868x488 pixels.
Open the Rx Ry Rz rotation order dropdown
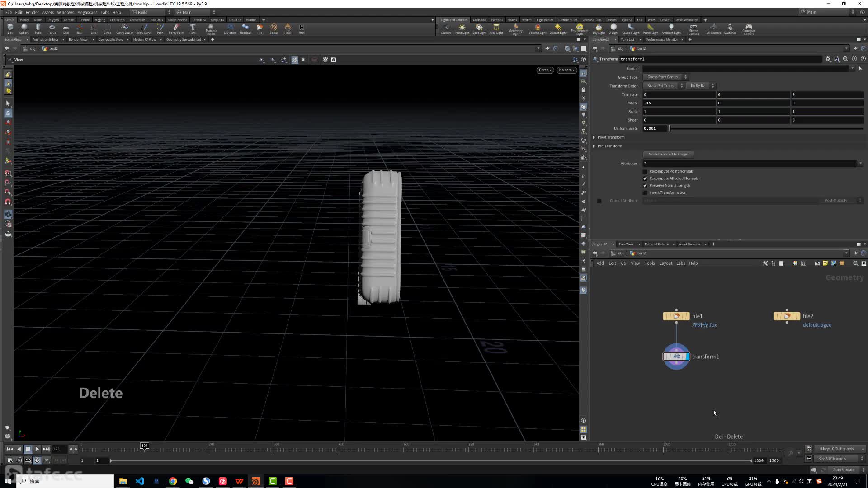[x=701, y=86]
